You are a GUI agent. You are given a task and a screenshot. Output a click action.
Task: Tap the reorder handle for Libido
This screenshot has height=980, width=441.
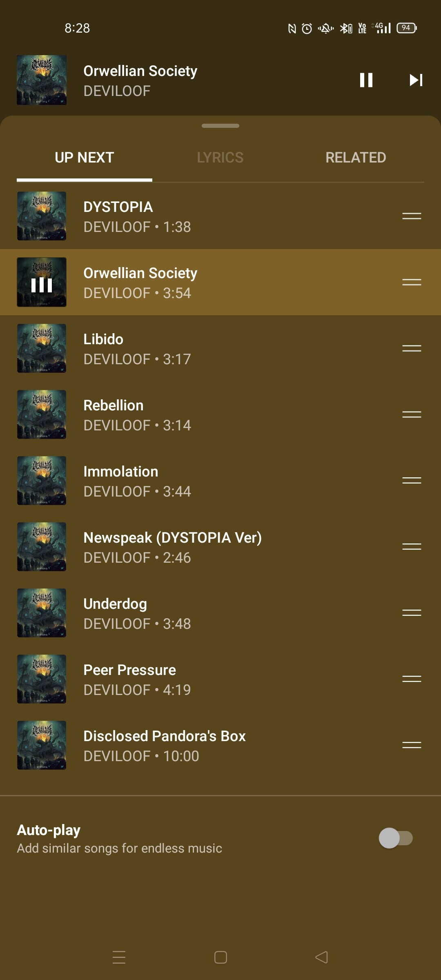(x=412, y=348)
